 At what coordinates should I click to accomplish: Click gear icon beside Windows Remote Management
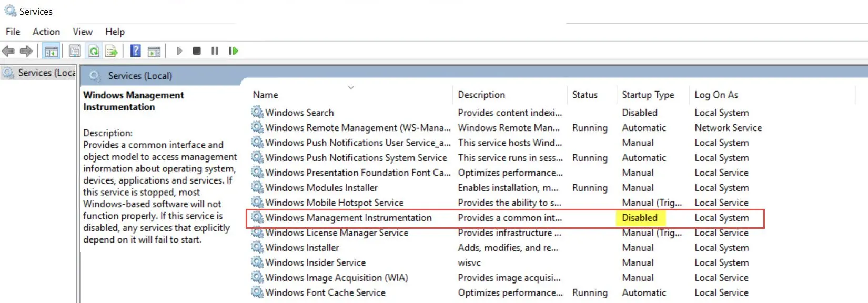257,127
